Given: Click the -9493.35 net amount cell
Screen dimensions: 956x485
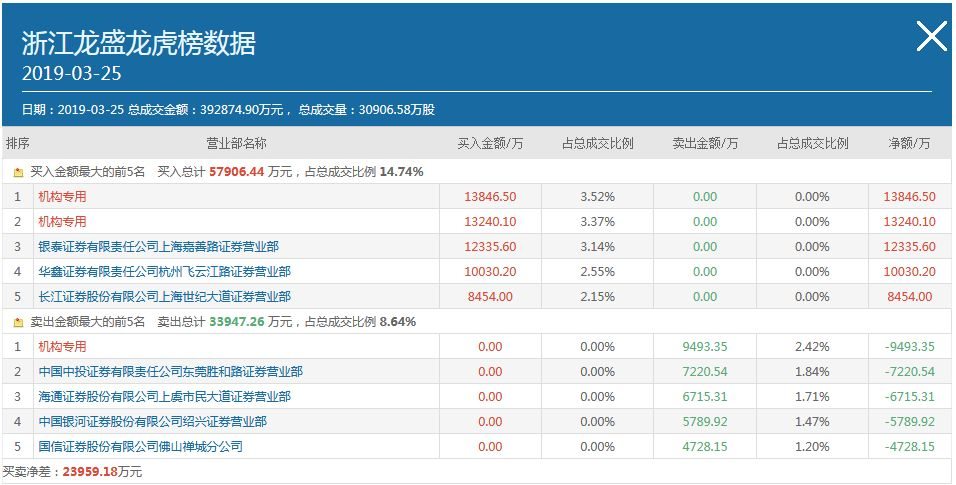Looking at the screenshot, I should click(x=909, y=347).
